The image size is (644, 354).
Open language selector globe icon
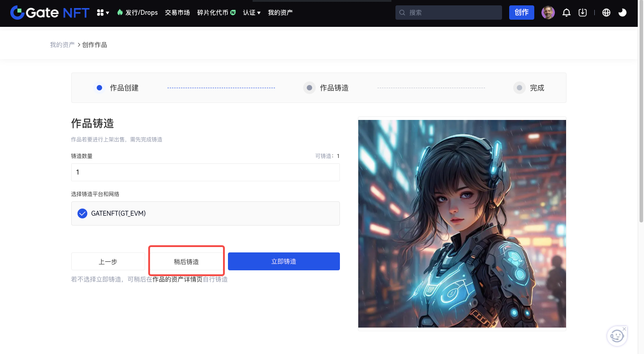click(606, 13)
